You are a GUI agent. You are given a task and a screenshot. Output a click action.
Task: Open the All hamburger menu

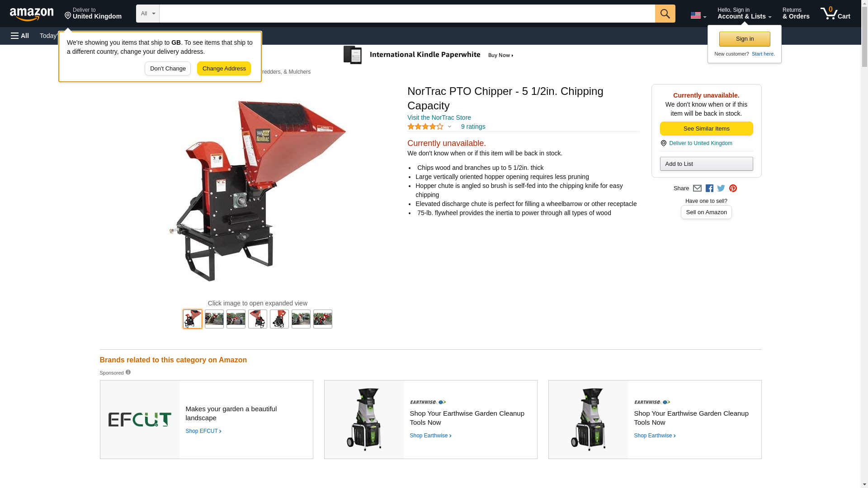click(20, 36)
